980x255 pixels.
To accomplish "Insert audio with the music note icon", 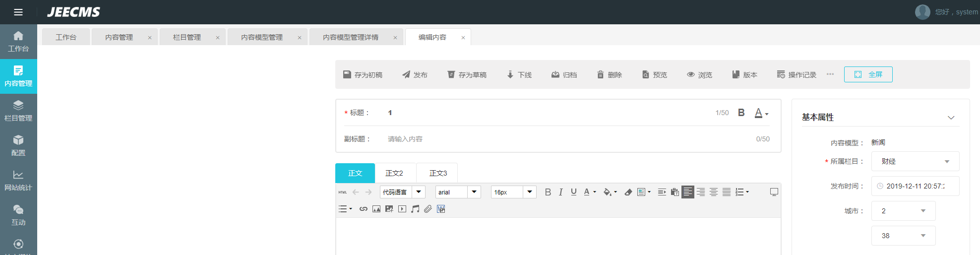I will [x=415, y=209].
